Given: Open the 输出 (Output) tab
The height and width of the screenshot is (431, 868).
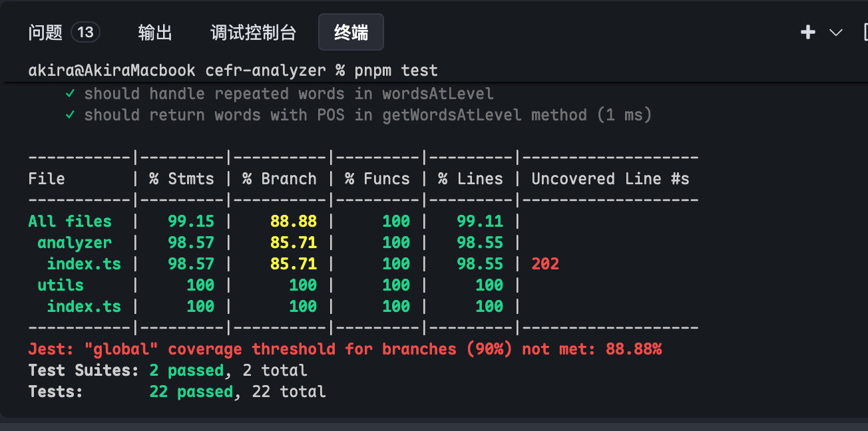Looking at the screenshot, I should (x=155, y=32).
